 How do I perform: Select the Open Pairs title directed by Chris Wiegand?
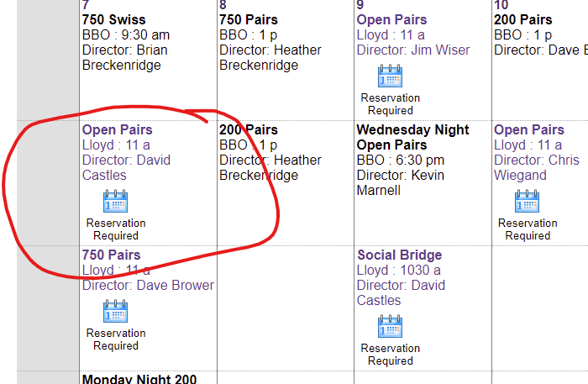pyautogui.click(x=528, y=130)
